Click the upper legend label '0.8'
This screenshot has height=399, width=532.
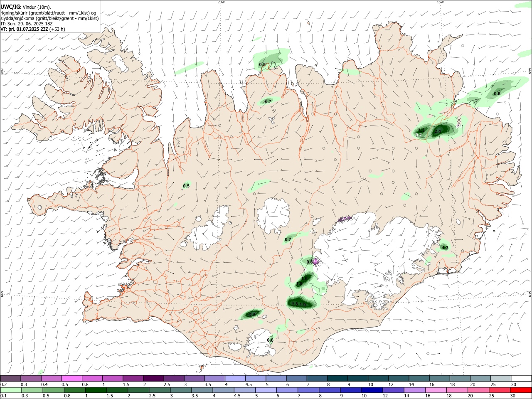click(85, 384)
